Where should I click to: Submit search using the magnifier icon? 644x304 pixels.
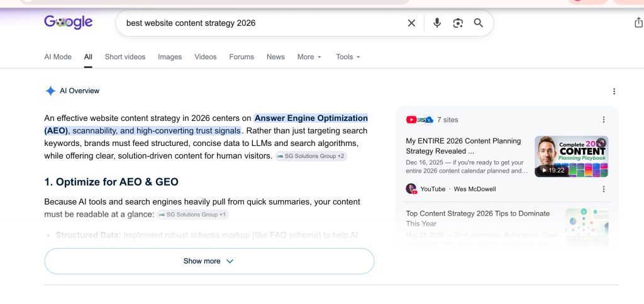click(x=479, y=23)
